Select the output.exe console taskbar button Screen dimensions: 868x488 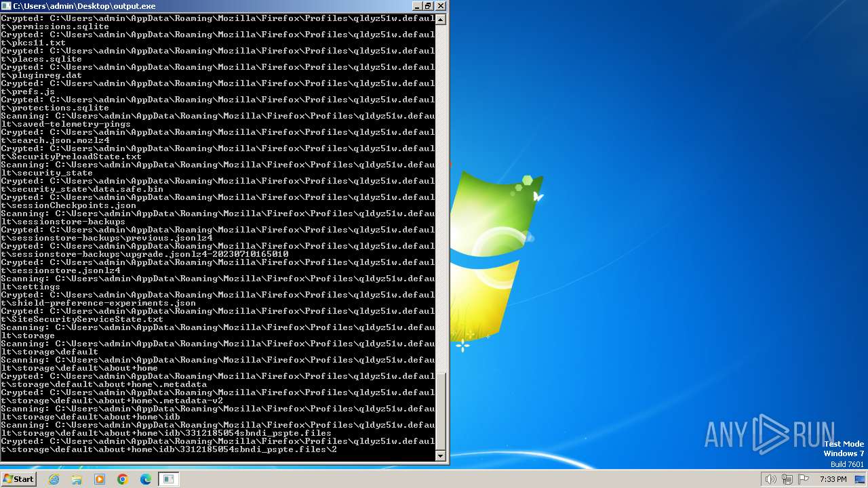(168, 479)
